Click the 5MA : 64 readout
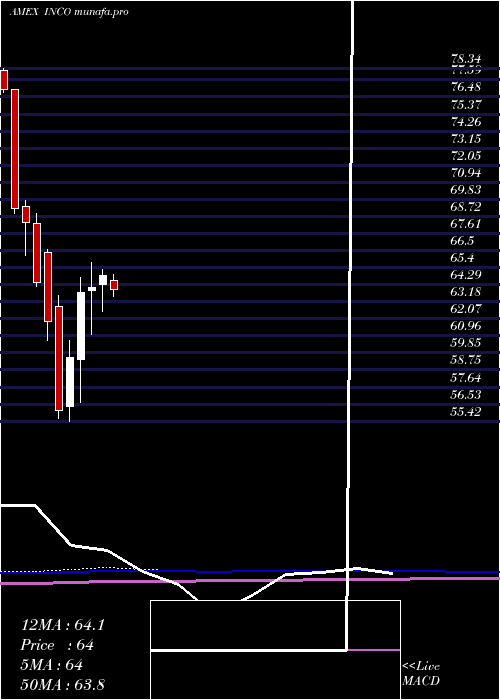The image size is (500, 700). 52,665
